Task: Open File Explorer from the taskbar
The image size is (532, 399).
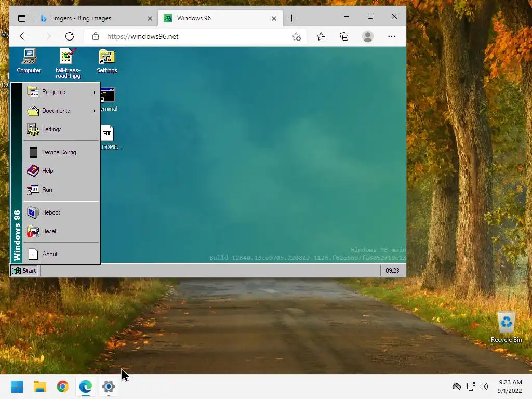Action: (x=39, y=387)
